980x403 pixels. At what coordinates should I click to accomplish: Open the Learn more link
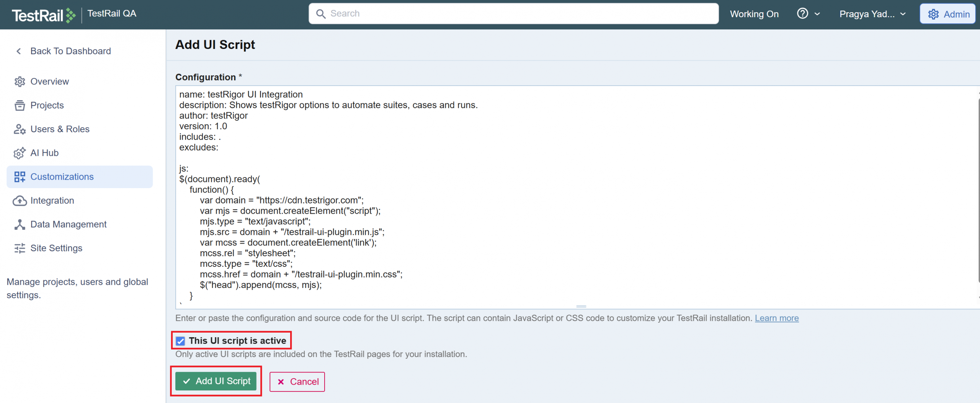(776, 318)
